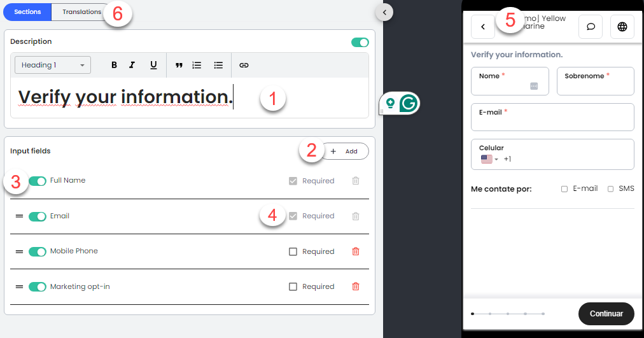This screenshot has width=644, height=338.
Task: Create a numbered list in the description
Action: pyautogui.click(x=197, y=65)
